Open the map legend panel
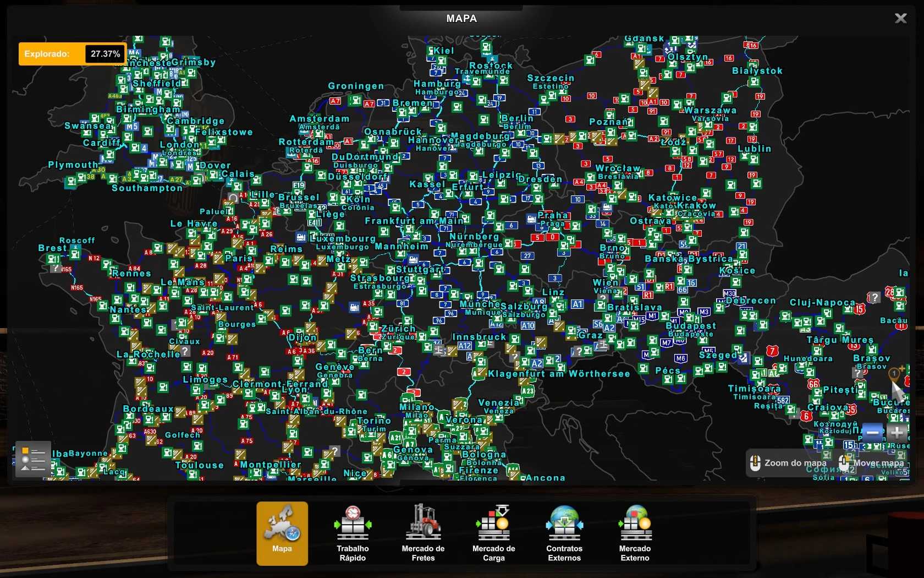The width and height of the screenshot is (924, 578). point(33,459)
